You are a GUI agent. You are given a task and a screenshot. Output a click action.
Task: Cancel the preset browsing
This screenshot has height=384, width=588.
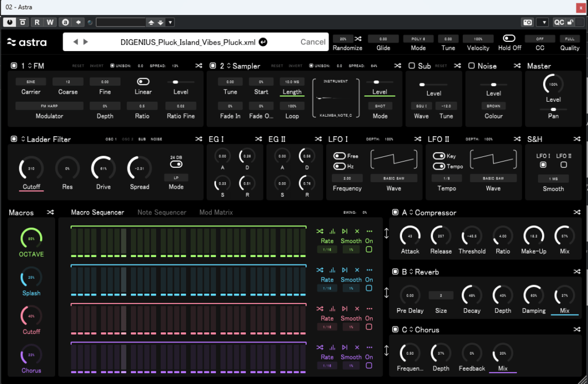(313, 42)
